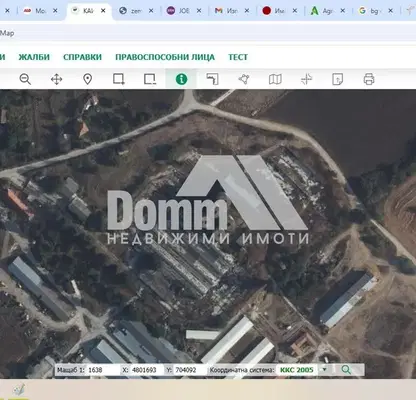The width and height of the screenshot is (416, 400).
Task: Close the Google 'bg' tab
Action: click(x=391, y=11)
